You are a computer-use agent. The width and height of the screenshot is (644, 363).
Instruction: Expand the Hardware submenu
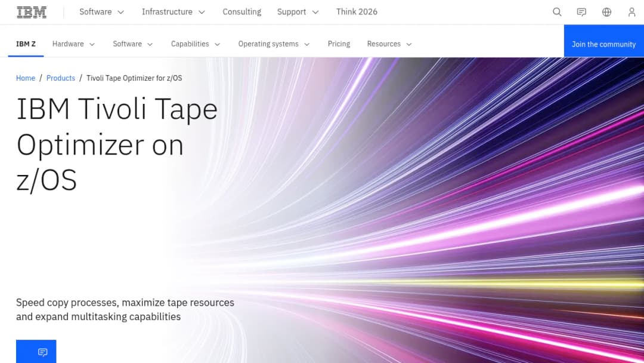tap(73, 44)
